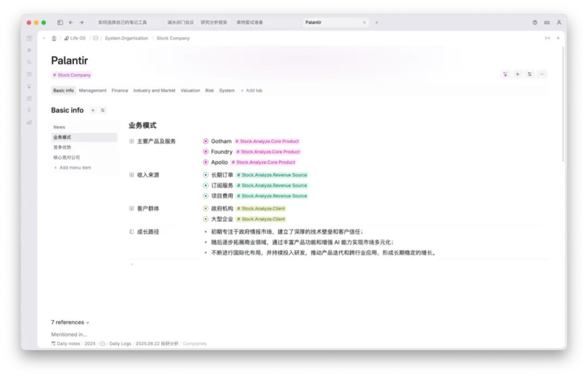588x378 pixels.
Task: Click the help question mark icon
Action: [x=535, y=22]
